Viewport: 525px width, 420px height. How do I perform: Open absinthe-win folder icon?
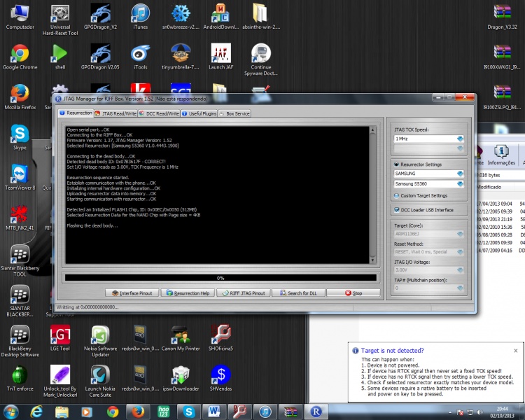coord(261,17)
